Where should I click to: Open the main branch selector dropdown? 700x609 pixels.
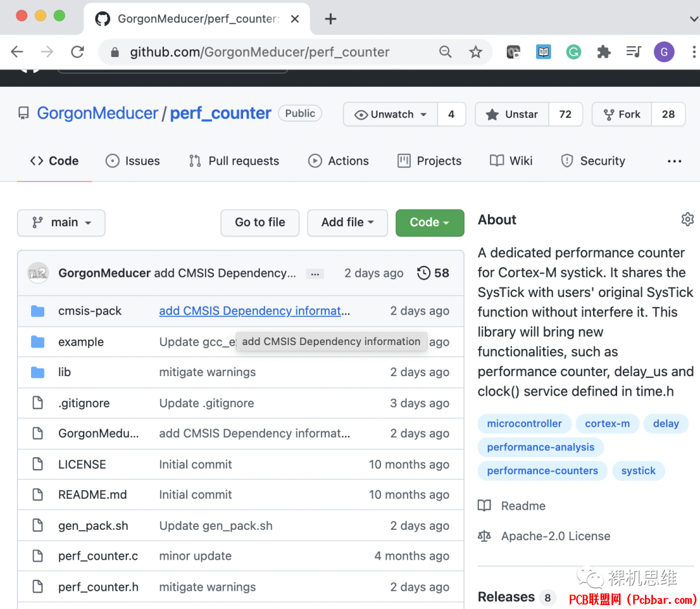tap(61, 222)
